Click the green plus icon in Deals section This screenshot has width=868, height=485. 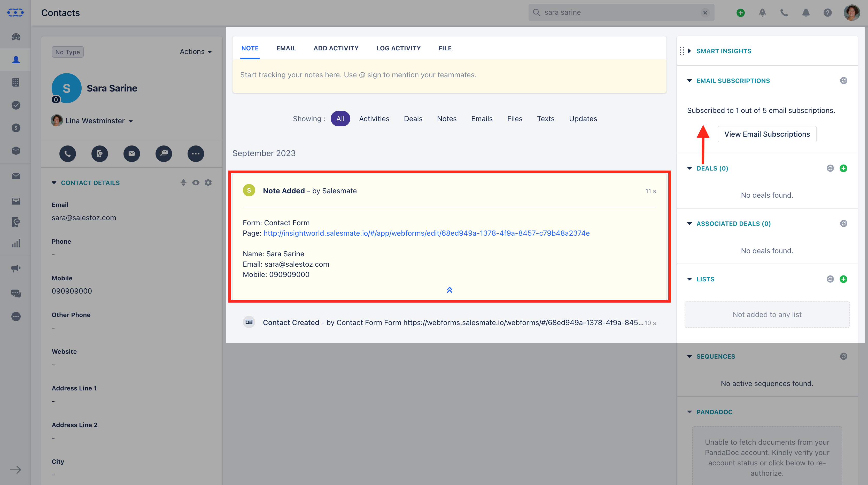pos(843,168)
